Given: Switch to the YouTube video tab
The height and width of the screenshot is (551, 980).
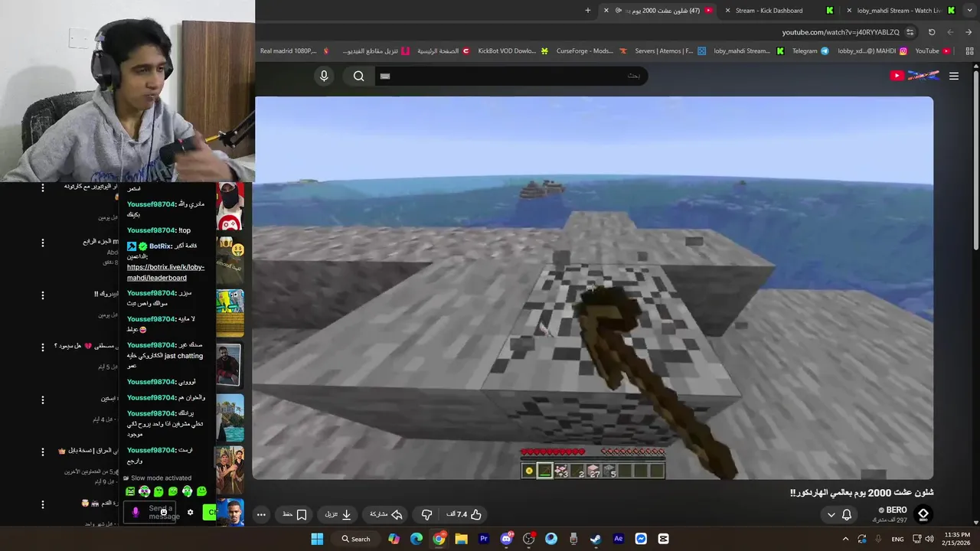Looking at the screenshot, I should click(x=658, y=11).
